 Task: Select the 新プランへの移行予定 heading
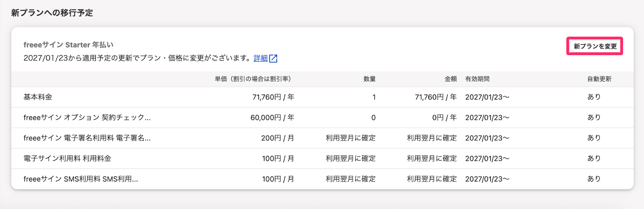52,13
